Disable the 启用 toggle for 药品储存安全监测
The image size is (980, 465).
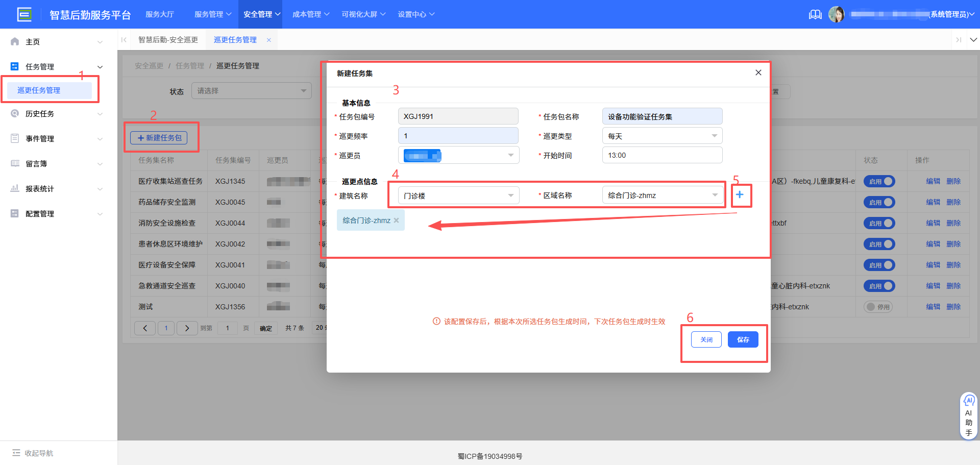tap(878, 202)
